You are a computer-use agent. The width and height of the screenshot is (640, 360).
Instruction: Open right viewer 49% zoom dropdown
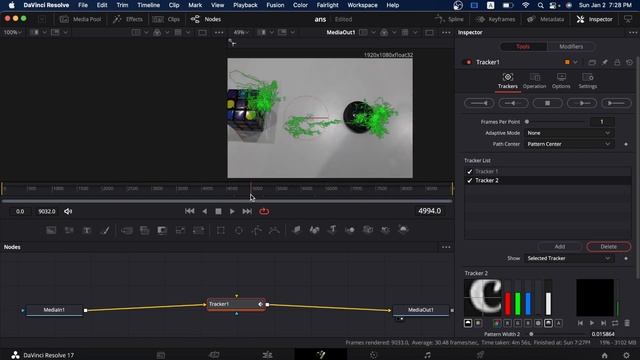241,32
